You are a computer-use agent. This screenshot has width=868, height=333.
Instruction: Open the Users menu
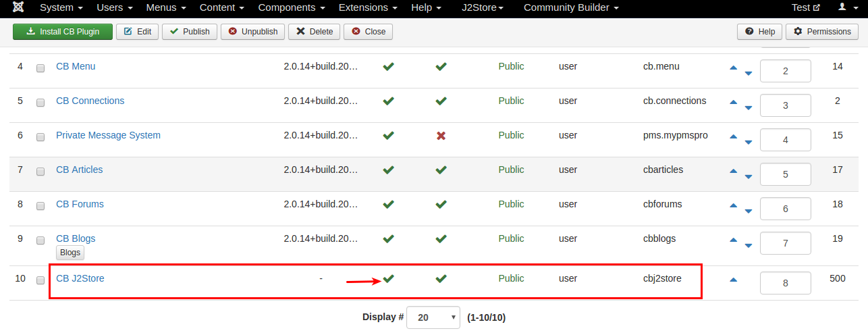[x=115, y=7]
